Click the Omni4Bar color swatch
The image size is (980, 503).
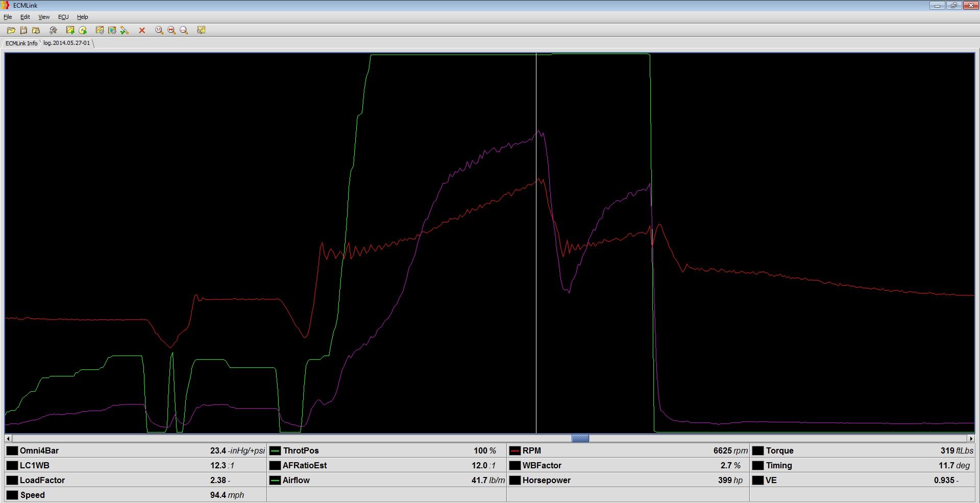tap(12, 450)
